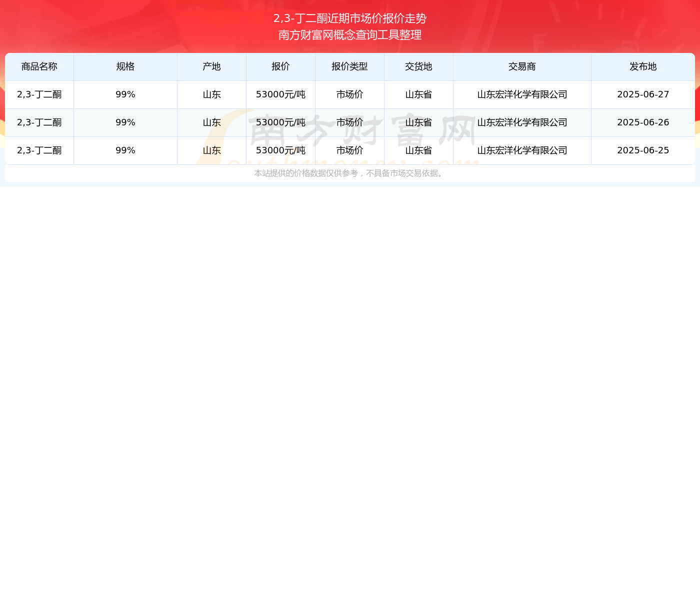Click 市场价 type in the 2025-06-26 row
The image size is (700, 602).
[x=350, y=122]
